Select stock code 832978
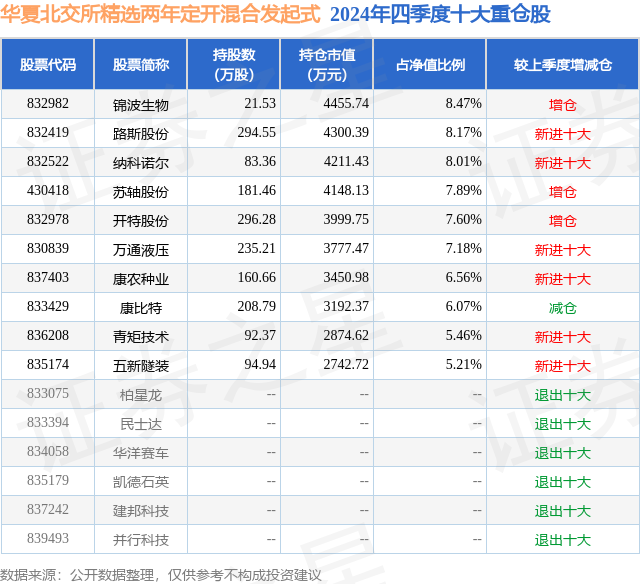This screenshot has width=640, height=584. pyautogui.click(x=48, y=220)
